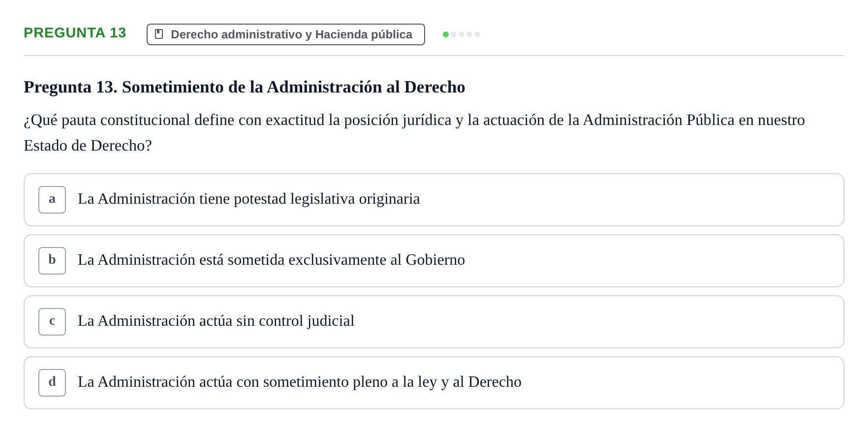Select answer letter box c

52,322
